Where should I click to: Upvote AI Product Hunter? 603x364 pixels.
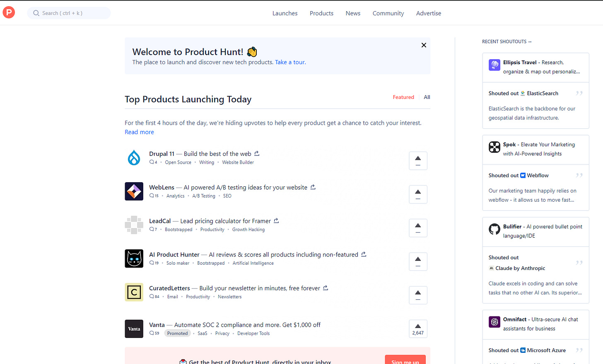click(418, 261)
